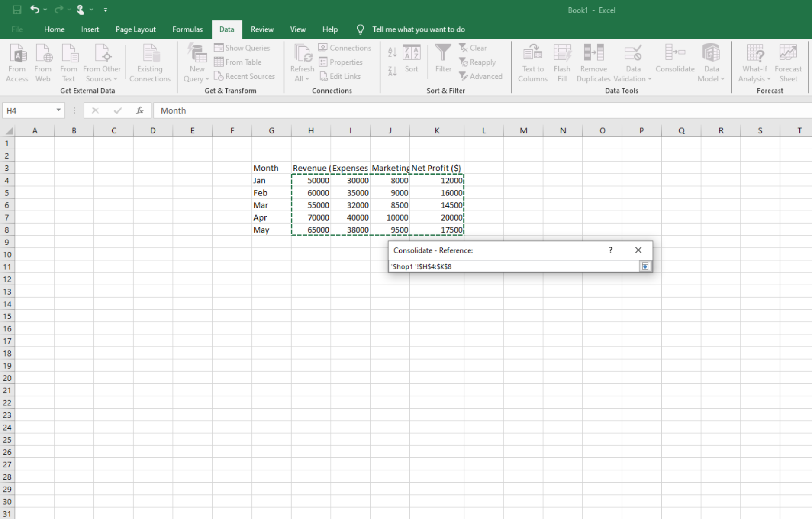Open Data Validation dropdown
The width and height of the screenshot is (812, 519).
pyautogui.click(x=633, y=63)
